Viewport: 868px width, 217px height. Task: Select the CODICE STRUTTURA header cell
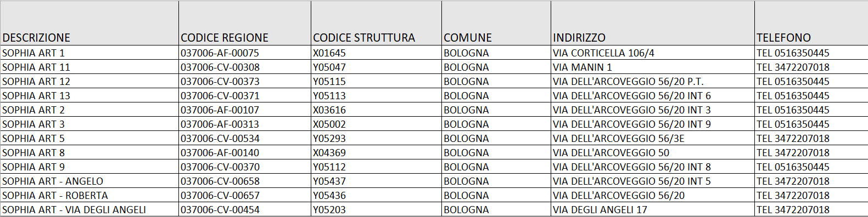376,23
